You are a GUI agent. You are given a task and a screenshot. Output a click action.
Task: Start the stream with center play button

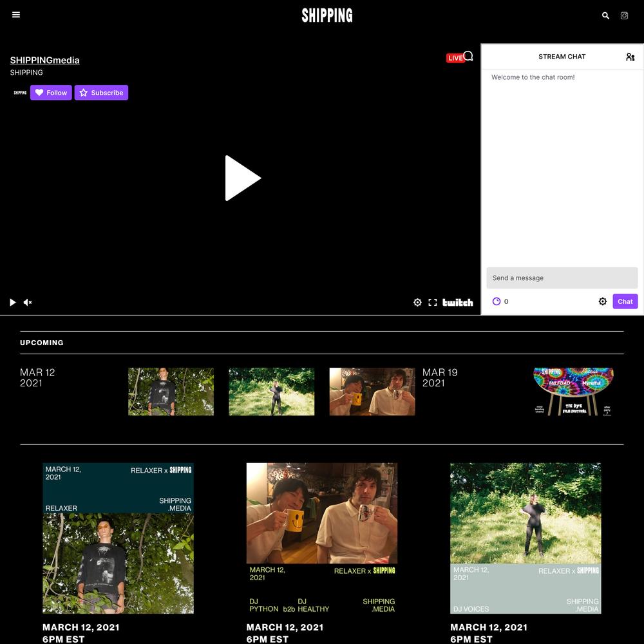(242, 178)
